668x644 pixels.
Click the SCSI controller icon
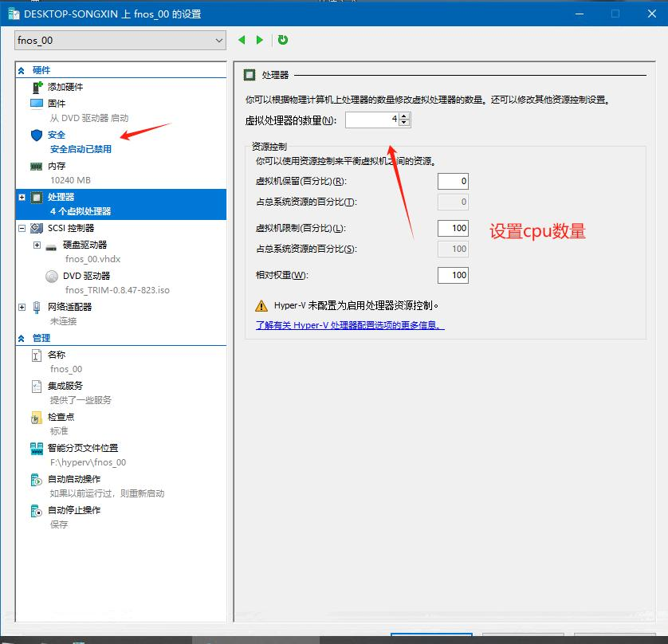click(37, 228)
